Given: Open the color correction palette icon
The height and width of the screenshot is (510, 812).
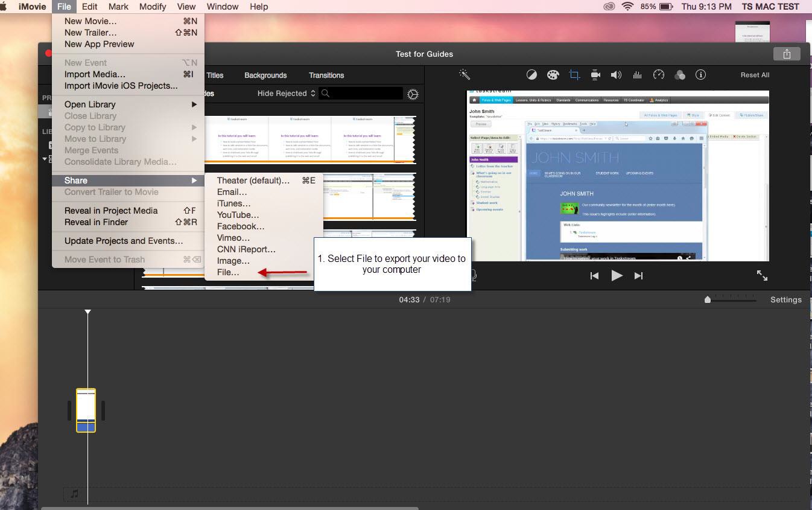Looking at the screenshot, I should 553,75.
